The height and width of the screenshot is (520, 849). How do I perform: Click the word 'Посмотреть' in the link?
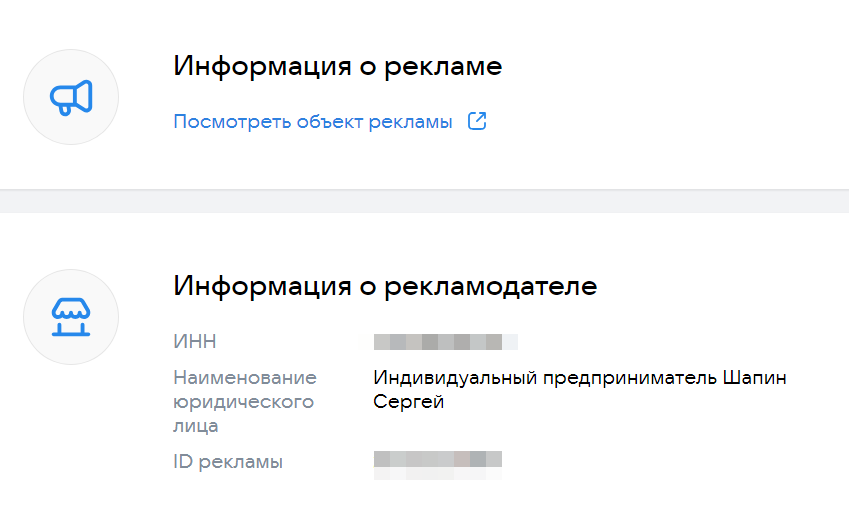[x=222, y=122]
